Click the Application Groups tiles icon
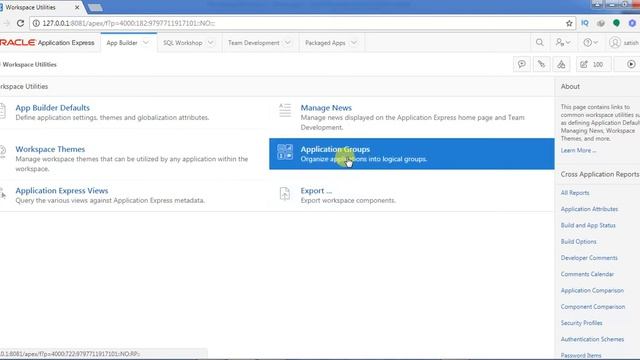The width and height of the screenshot is (640, 360). (x=285, y=152)
